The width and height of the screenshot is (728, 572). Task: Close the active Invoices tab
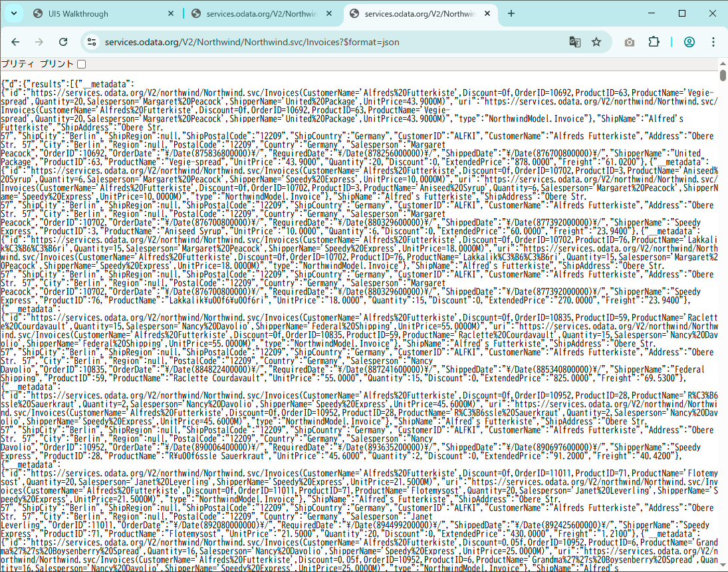click(x=487, y=13)
